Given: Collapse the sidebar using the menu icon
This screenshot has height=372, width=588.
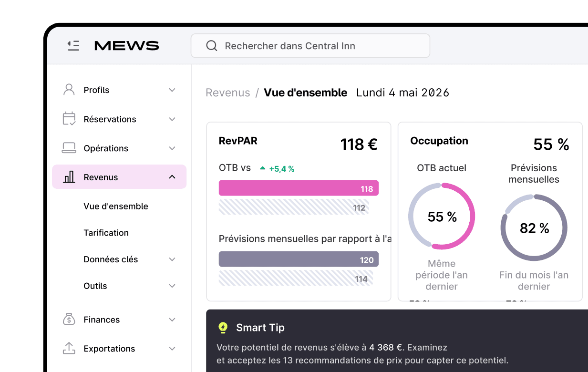Looking at the screenshot, I should coord(73,46).
